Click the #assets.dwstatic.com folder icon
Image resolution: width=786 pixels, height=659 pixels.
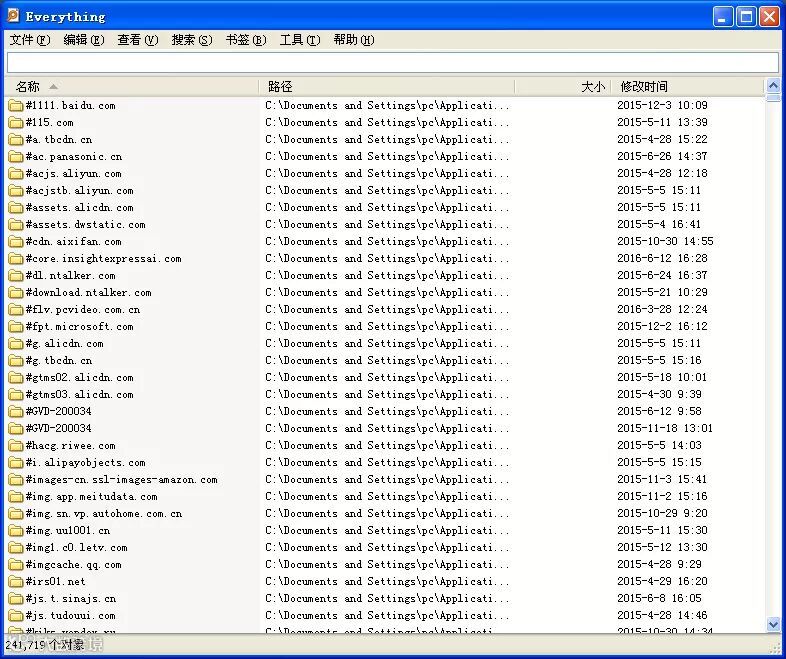(x=16, y=225)
